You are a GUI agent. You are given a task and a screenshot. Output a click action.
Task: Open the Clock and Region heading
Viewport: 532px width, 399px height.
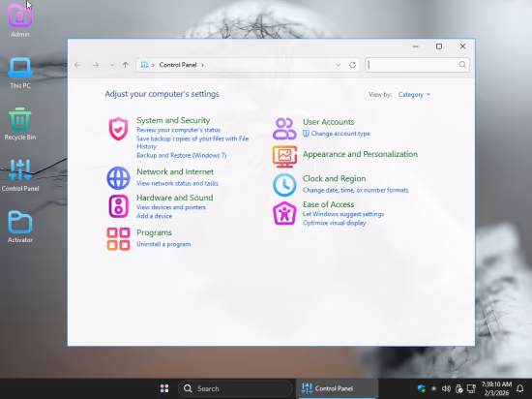point(335,178)
